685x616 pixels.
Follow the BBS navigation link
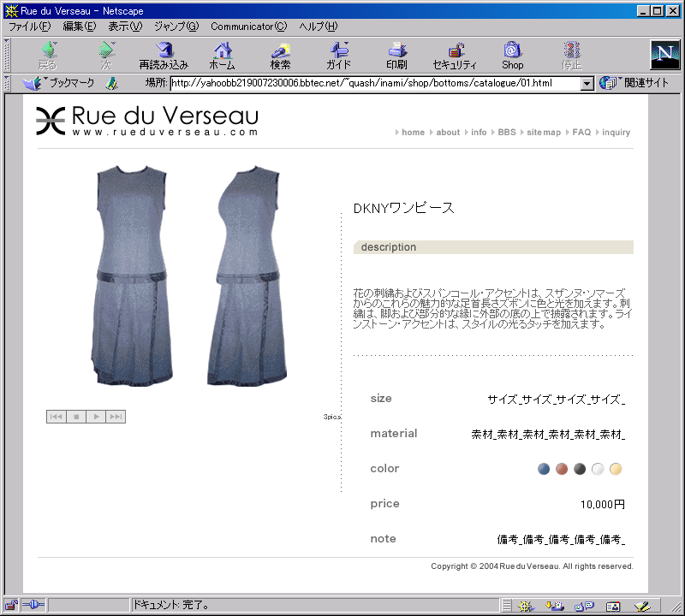point(507,133)
